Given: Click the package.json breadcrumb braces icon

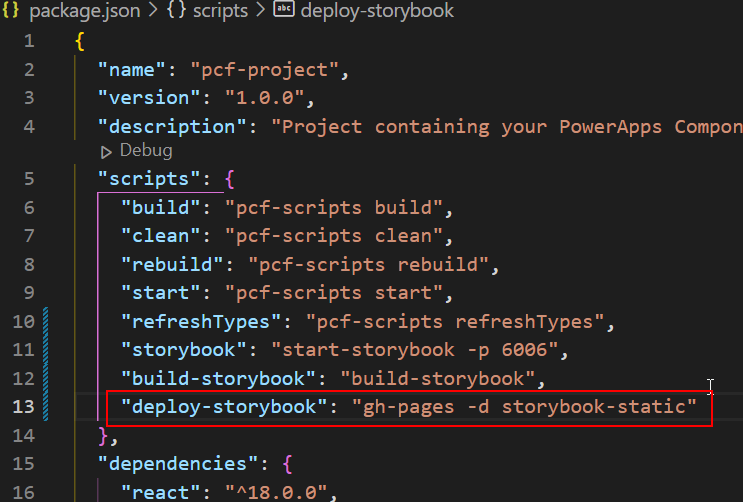Looking at the screenshot, I should (10, 10).
